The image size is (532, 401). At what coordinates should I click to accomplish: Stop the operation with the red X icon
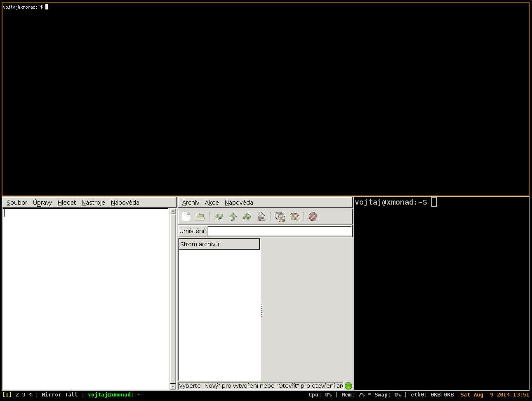coord(313,217)
